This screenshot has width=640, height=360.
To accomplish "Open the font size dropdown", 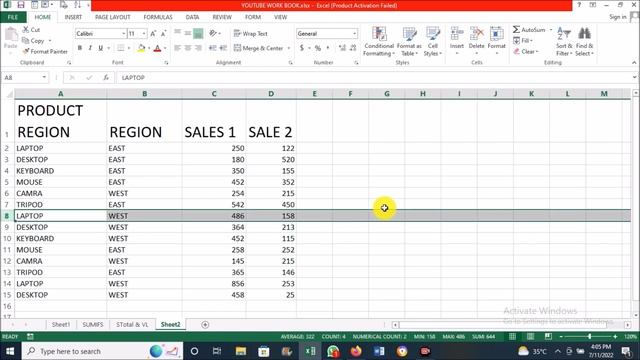I will (x=144, y=33).
